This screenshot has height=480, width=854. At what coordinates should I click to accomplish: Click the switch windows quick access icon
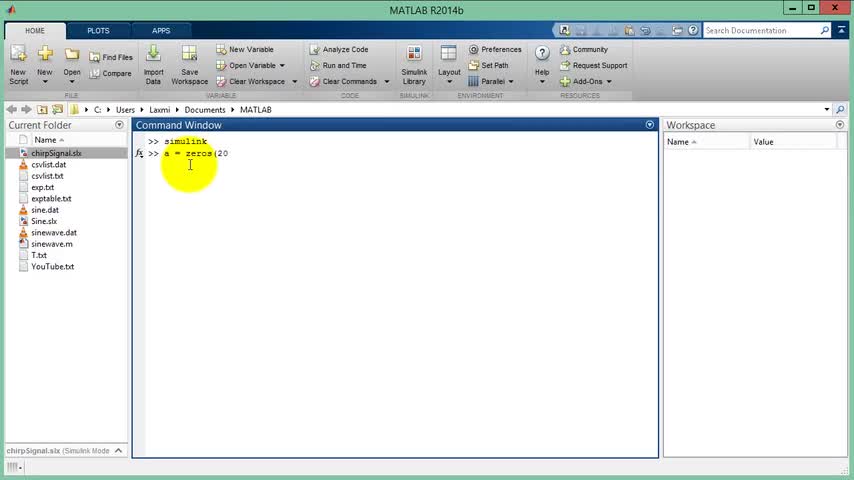click(677, 31)
